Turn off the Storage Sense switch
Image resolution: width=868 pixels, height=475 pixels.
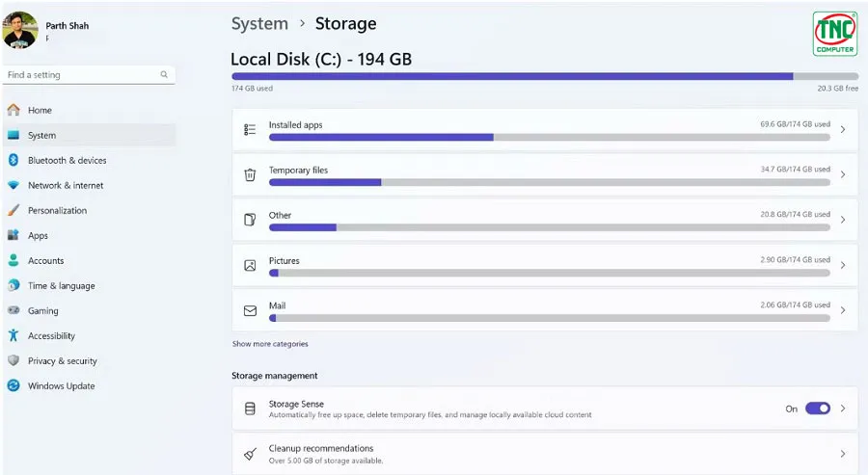click(x=818, y=409)
